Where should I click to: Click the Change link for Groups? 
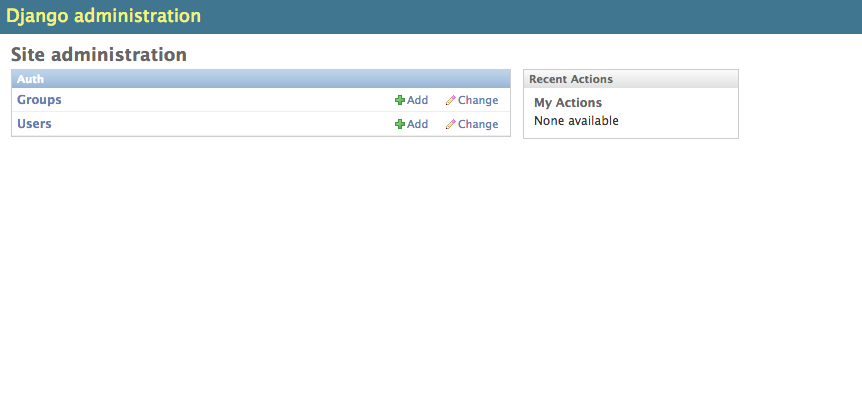(x=478, y=100)
